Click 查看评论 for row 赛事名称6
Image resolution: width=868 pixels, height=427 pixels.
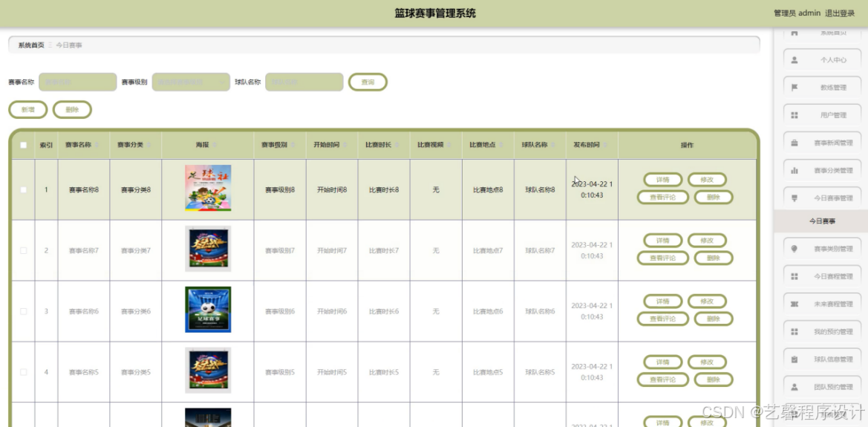click(x=662, y=319)
